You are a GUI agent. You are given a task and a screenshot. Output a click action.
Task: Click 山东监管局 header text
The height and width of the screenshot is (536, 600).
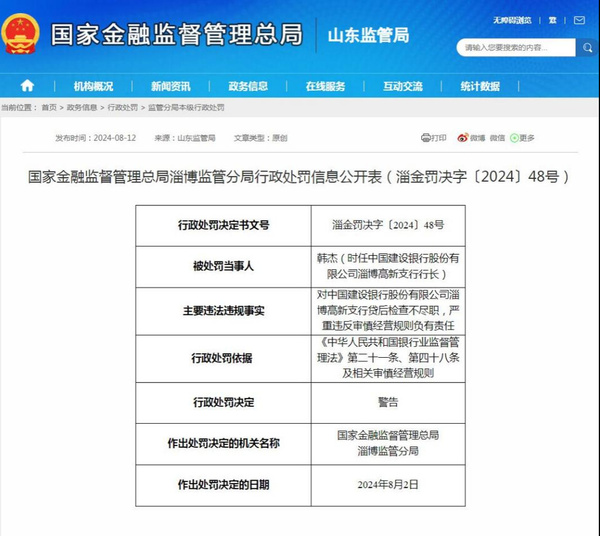(x=368, y=36)
